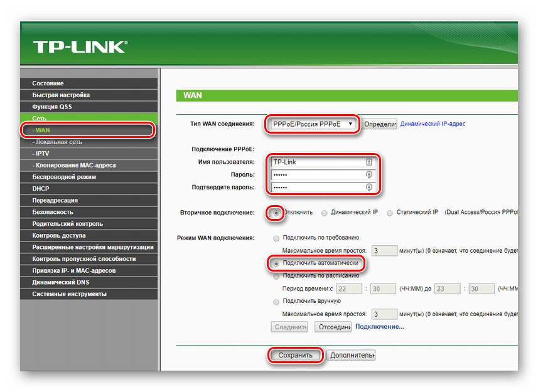Choose Подключить по требованию mode
The height and width of the screenshot is (392, 538).
[x=276, y=238]
